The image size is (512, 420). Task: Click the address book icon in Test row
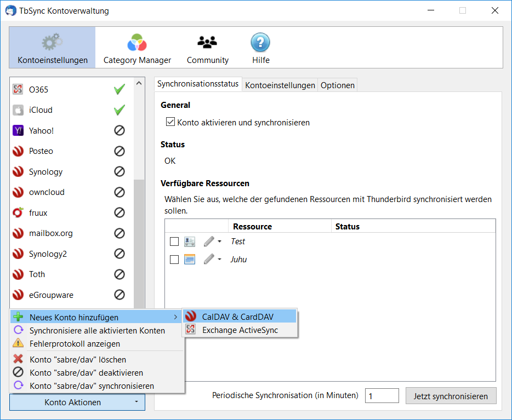(189, 241)
